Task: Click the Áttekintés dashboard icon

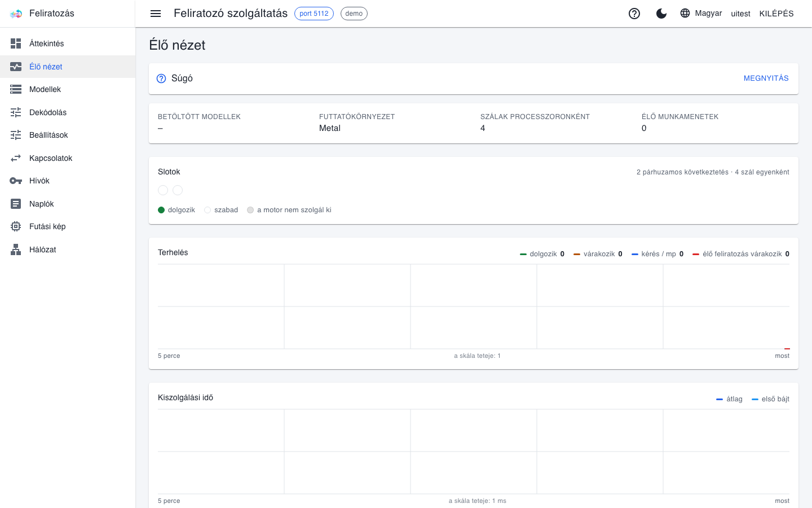Action: click(16, 43)
